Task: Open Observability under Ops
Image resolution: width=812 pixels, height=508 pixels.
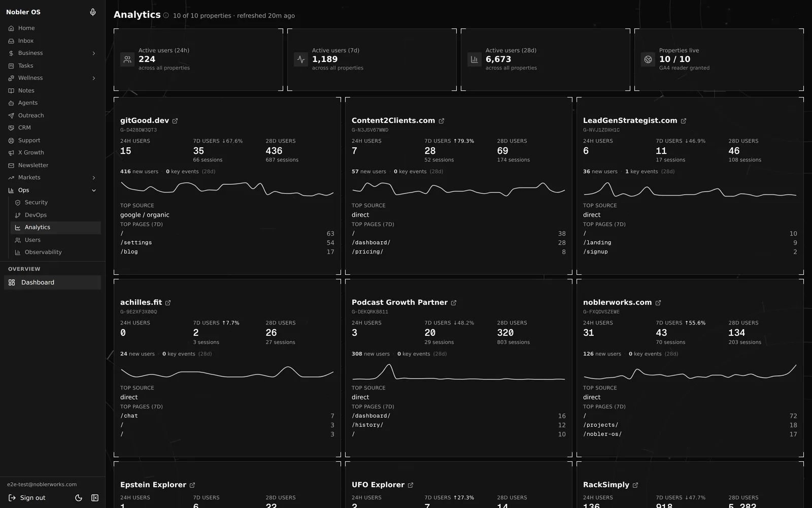Action: (x=56, y=252)
